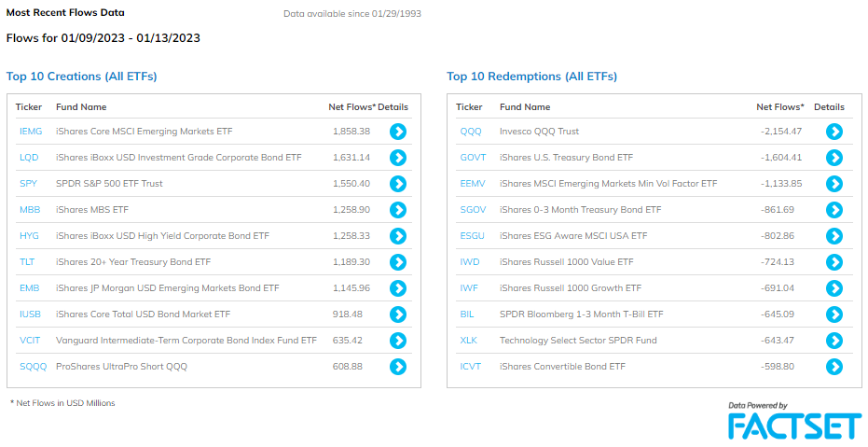
Task: Click Top 10 Creations (All ETFs) heading
Action: (x=81, y=77)
